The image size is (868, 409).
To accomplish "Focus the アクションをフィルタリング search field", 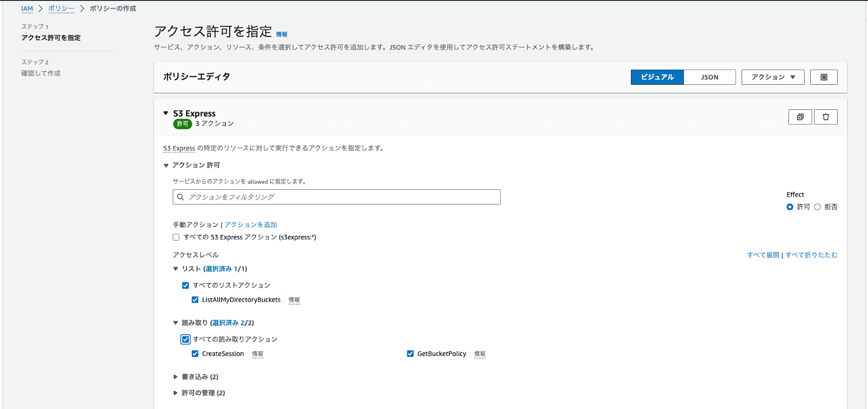I will point(336,197).
